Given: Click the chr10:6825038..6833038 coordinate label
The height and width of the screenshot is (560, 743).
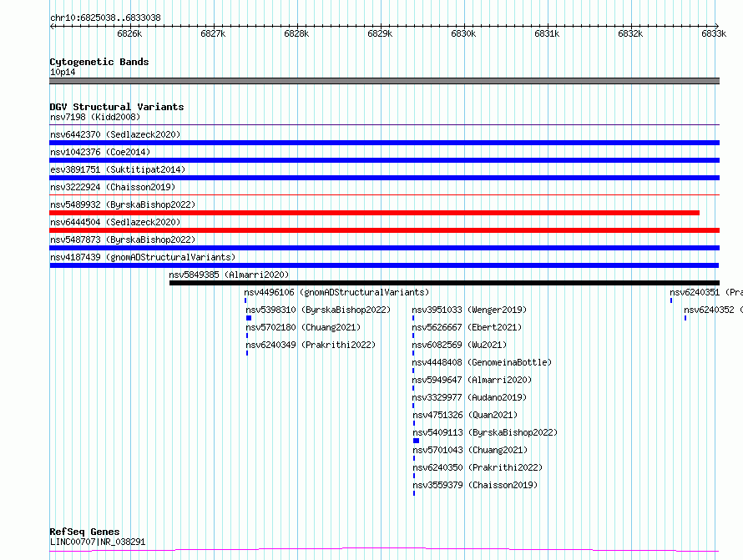Looking at the screenshot, I should (105, 18).
